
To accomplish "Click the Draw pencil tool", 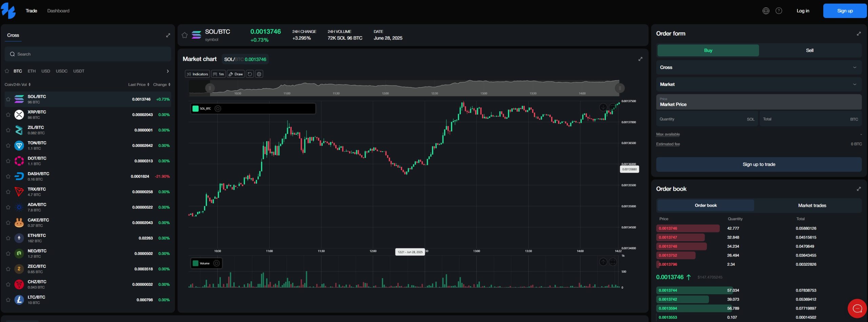I will click(235, 74).
